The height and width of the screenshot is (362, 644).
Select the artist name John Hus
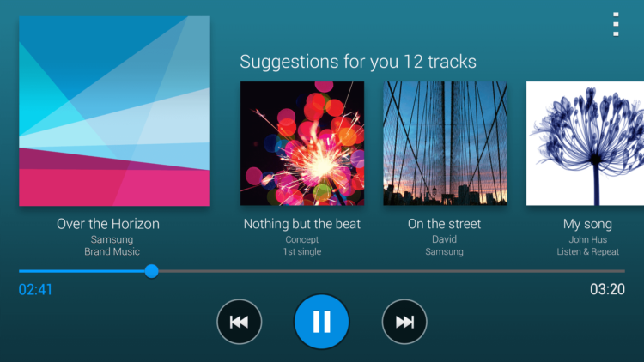(x=587, y=239)
